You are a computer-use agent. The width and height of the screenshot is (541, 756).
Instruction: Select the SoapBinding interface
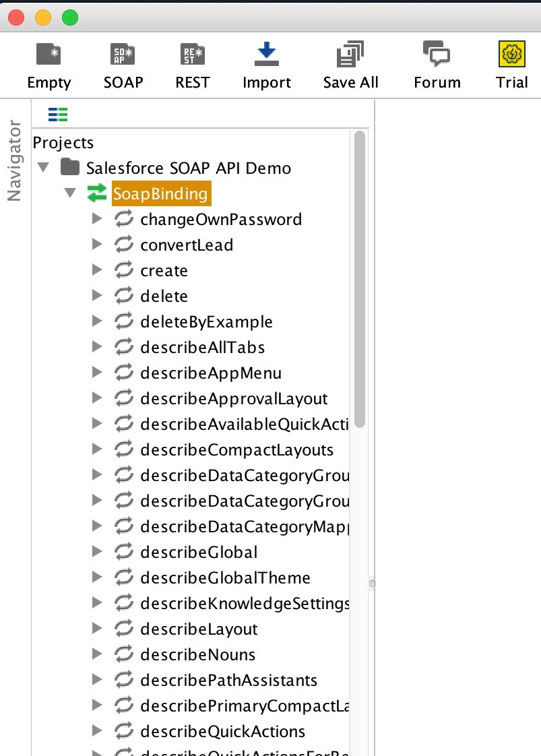point(161,194)
